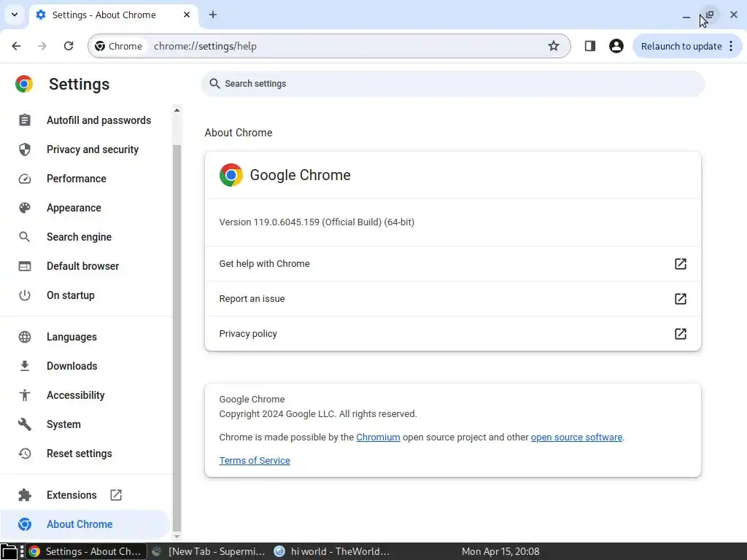This screenshot has height=560, width=747.
Task: Click the On startup power icon
Action: [25, 295]
